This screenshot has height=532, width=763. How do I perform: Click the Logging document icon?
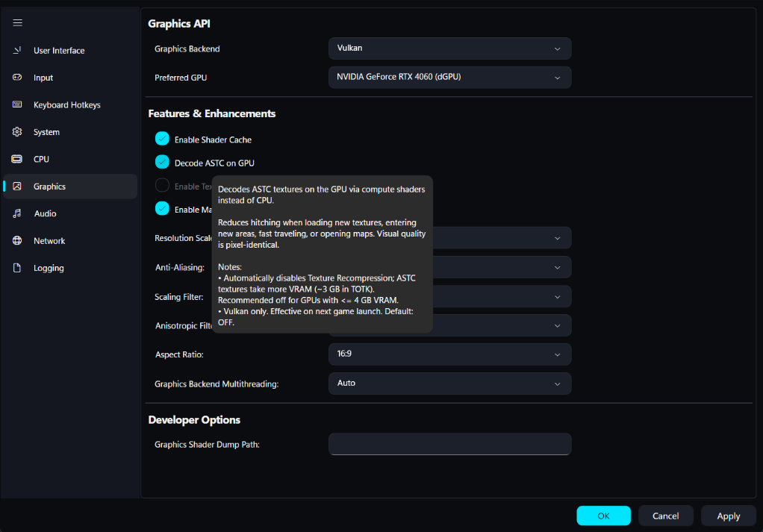[17, 268]
